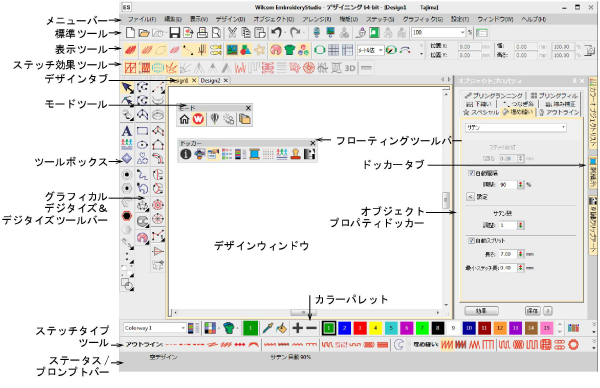Toggle the 自動間隔 checkbox
The image size is (600, 388).
(471, 173)
